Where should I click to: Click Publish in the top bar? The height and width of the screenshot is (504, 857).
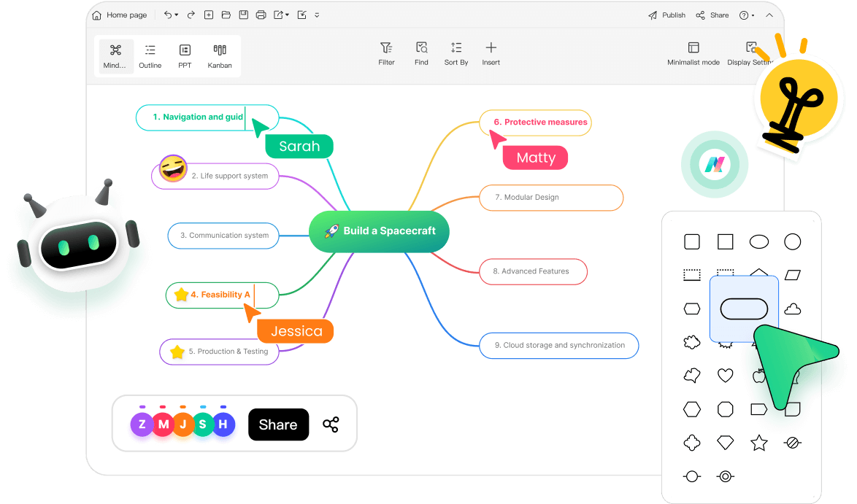[x=666, y=15]
